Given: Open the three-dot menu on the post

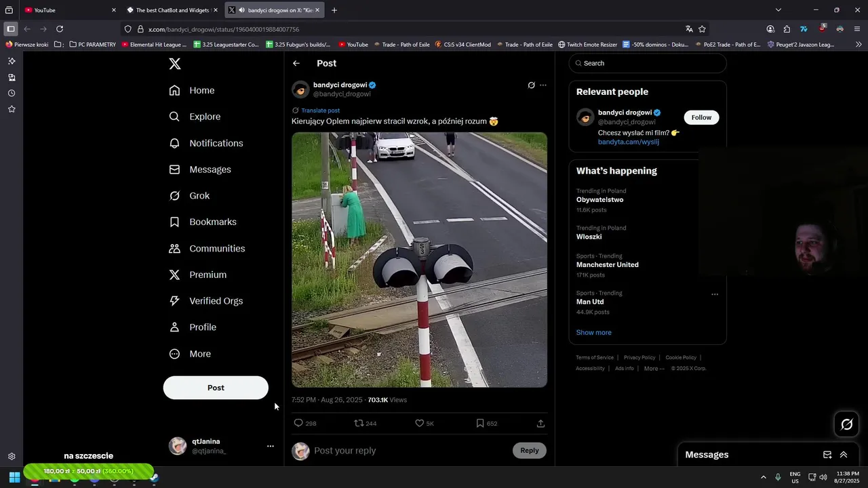Looking at the screenshot, I should 542,85.
